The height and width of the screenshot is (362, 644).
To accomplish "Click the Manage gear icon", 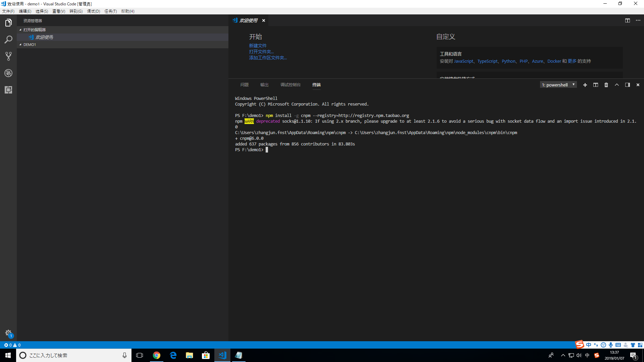I will coord(8,333).
